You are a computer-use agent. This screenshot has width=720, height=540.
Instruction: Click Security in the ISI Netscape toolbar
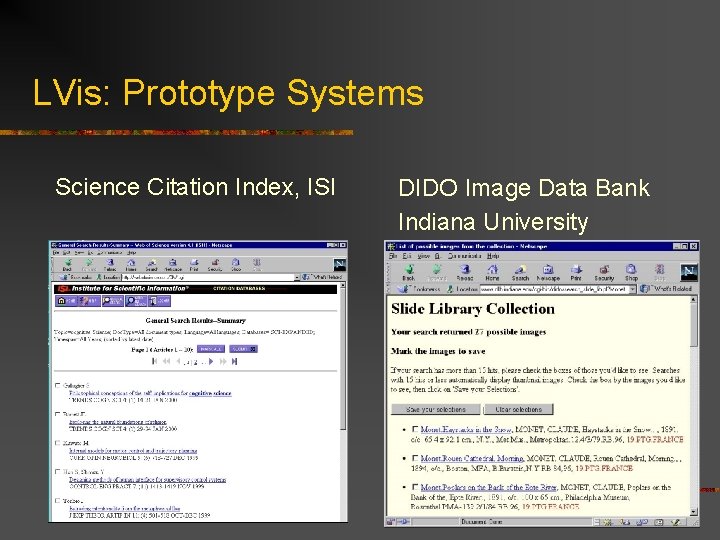click(215, 264)
